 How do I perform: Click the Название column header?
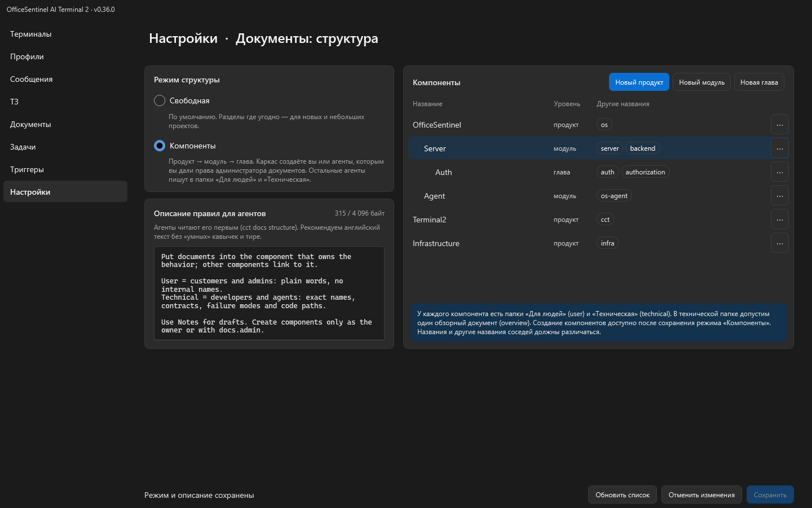(x=427, y=104)
